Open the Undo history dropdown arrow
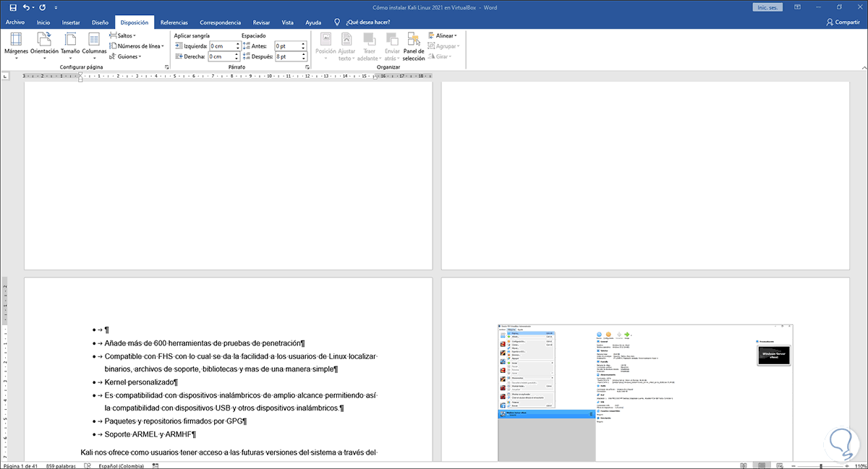This screenshot has width=868, height=469. click(34, 7)
